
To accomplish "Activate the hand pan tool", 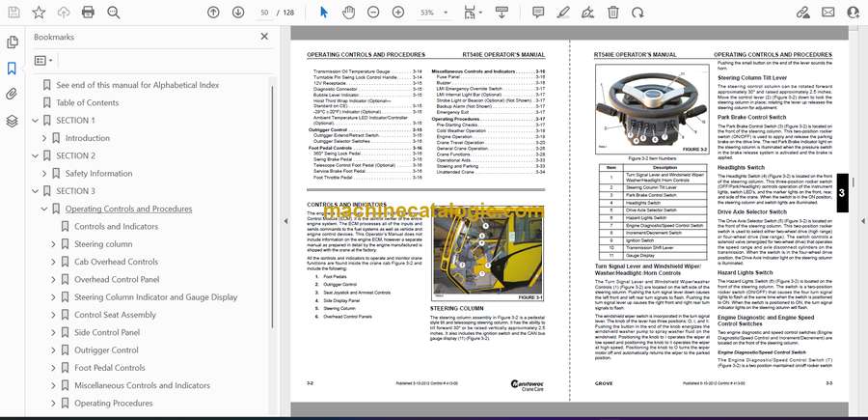I will pyautogui.click(x=348, y=13).
